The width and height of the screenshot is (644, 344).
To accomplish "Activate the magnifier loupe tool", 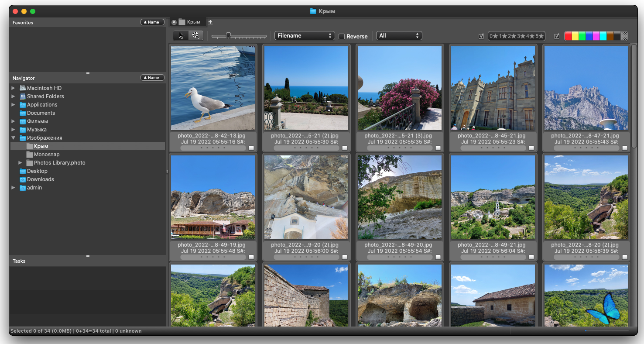I will pos(196,36).
